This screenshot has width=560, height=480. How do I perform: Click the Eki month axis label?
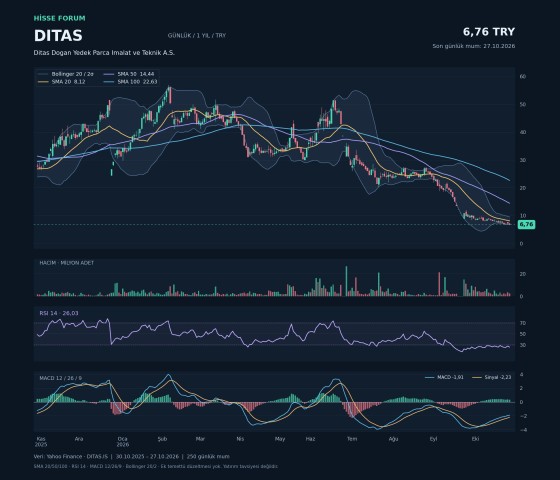tap(475, 439)
